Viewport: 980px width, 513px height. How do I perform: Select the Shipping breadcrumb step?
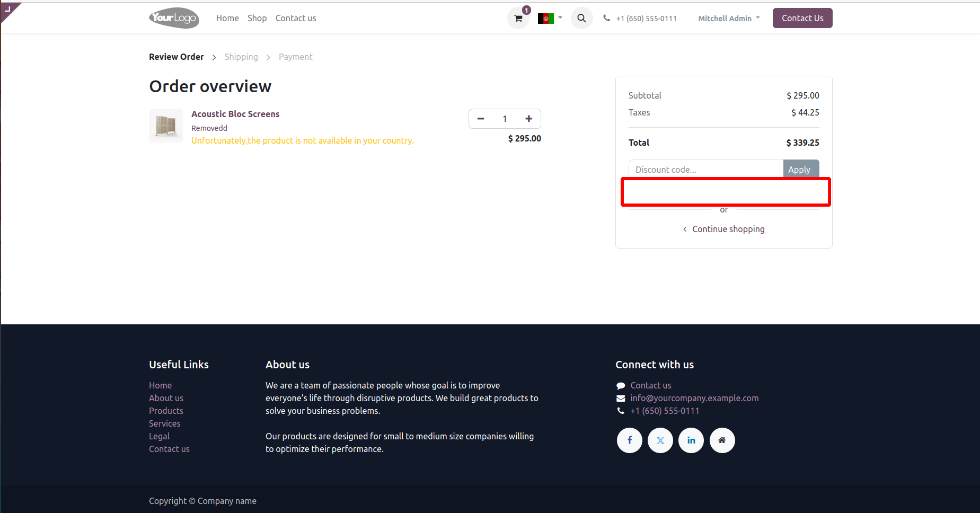(241, 57)
